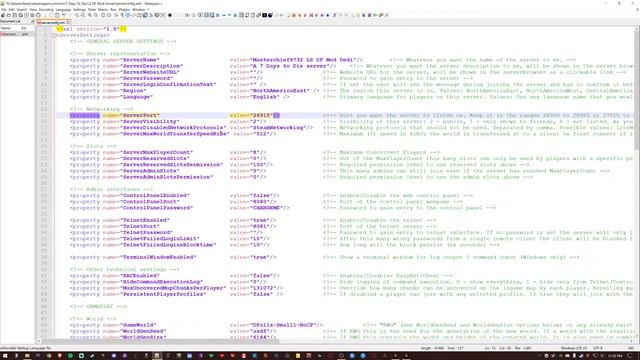Click the ControlPanelPassword value CHANGEME
Image resolution: width=640 pixels, height=360 pixels.
coord(267,208)
